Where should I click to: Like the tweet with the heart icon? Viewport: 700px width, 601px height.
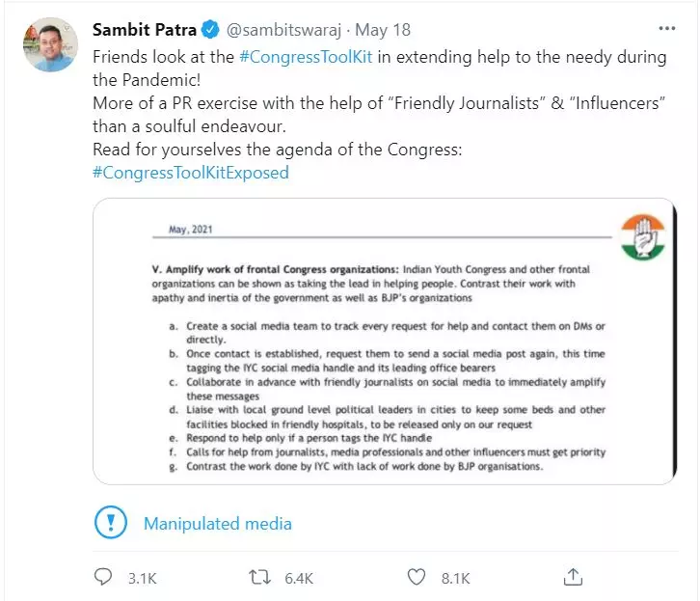click(x=417, y=577)
